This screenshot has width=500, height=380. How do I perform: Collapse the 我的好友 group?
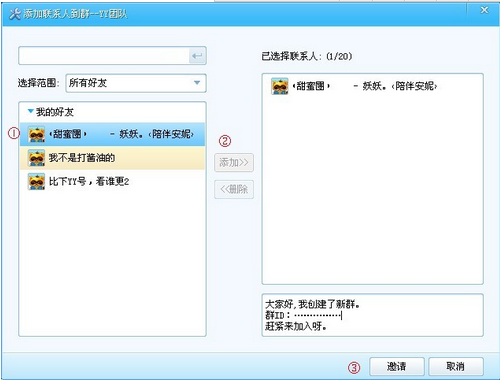(31, 111)
